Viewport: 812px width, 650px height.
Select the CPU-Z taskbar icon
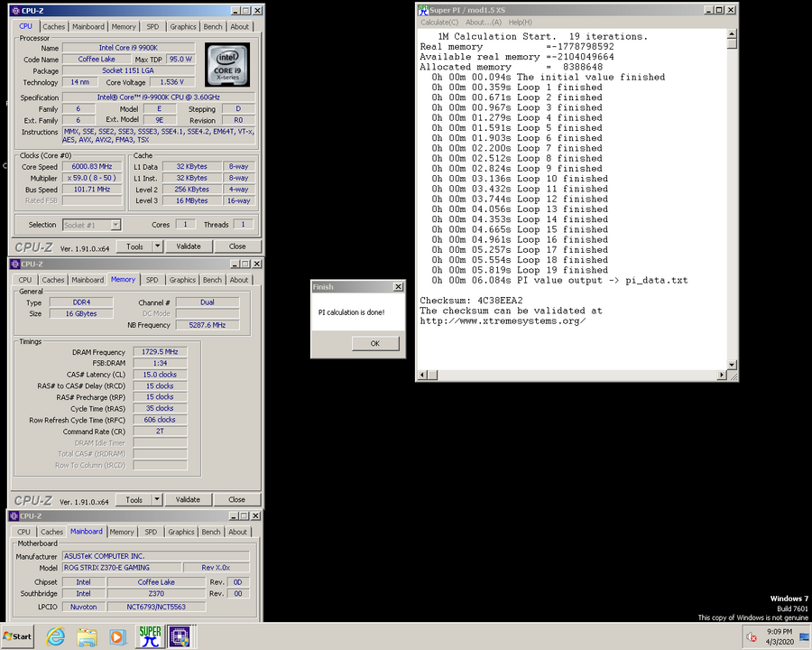coord(180,636)
